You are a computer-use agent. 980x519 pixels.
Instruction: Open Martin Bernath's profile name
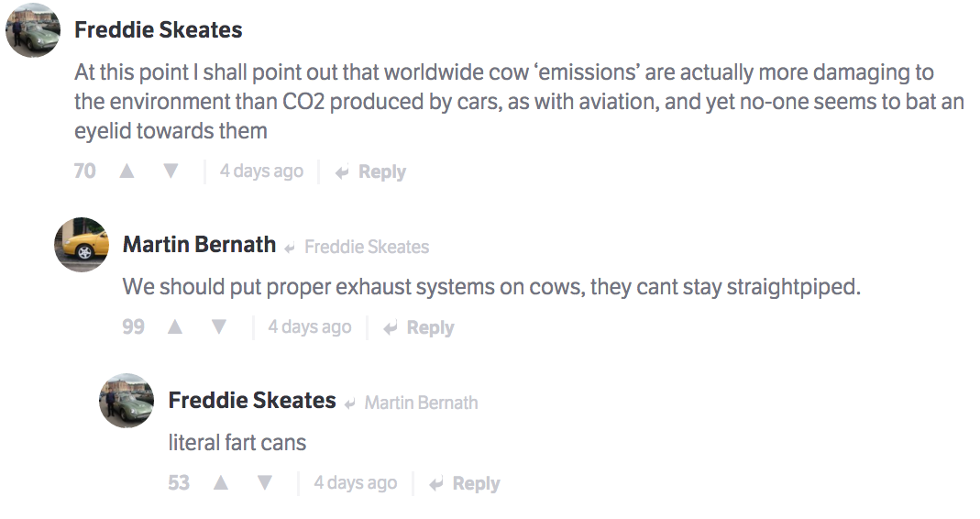[x=199, y=244]
